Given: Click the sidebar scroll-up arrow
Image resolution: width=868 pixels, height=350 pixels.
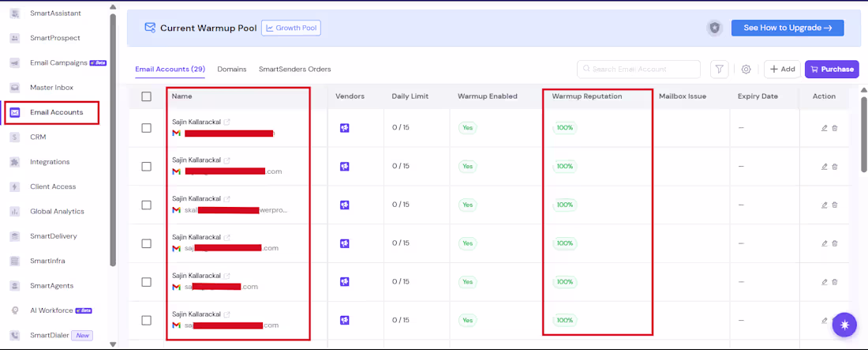Looking at the screenshot, I should 113,7.
